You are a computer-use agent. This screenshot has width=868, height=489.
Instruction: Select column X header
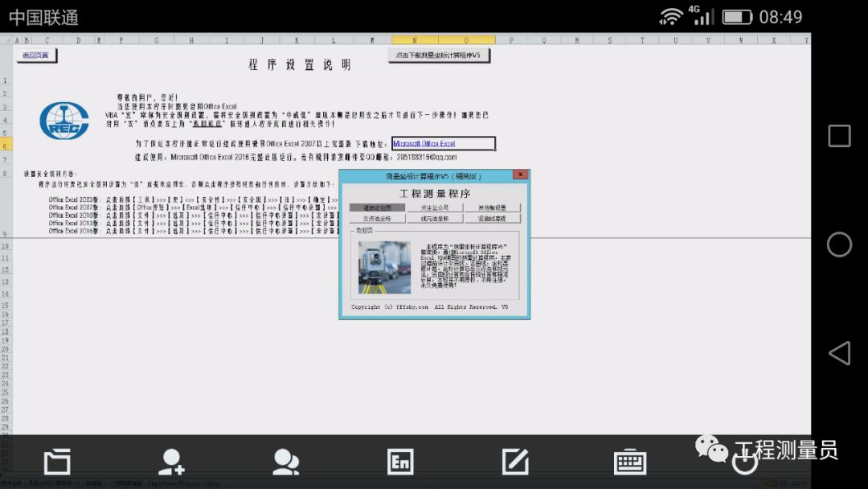[x=774, y=40]
